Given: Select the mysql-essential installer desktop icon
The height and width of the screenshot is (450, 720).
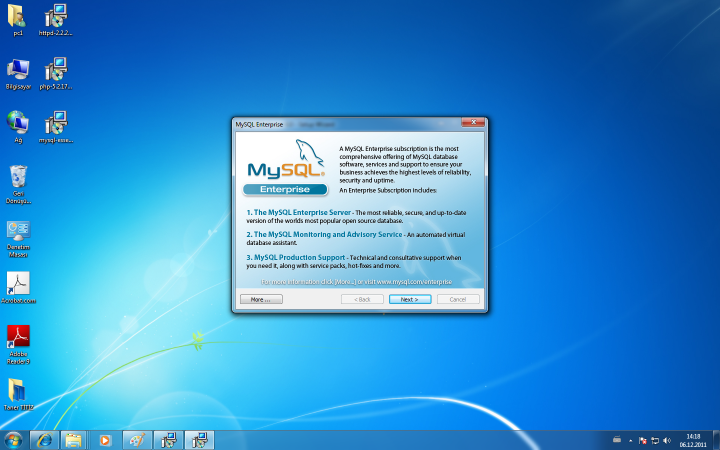Looking at the screenshot, I should (x=57, y=123).
